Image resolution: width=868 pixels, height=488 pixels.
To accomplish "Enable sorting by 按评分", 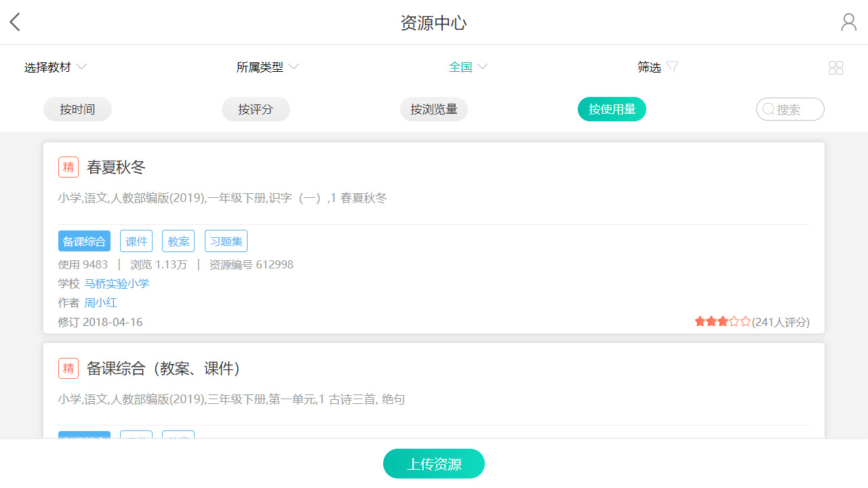I will (x=256, y=108).
